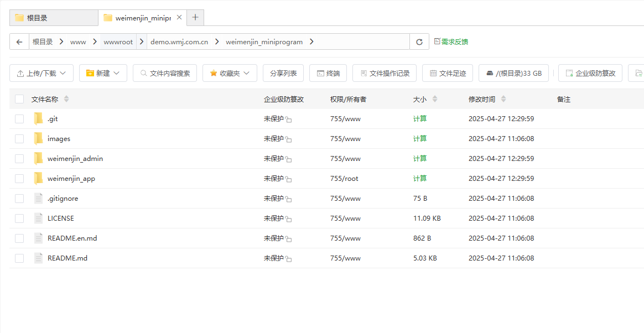
Task: Expand chevron after demo.wmj.com.cn in path
Action: [217, 42]
